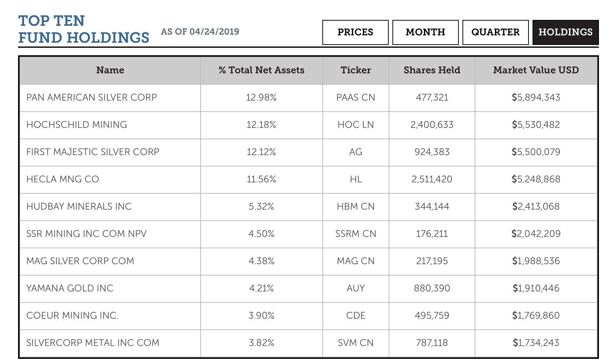Click SSR Mining Inc Com NPV name
This screenshot has width=610, height=364.
[86, 234]
